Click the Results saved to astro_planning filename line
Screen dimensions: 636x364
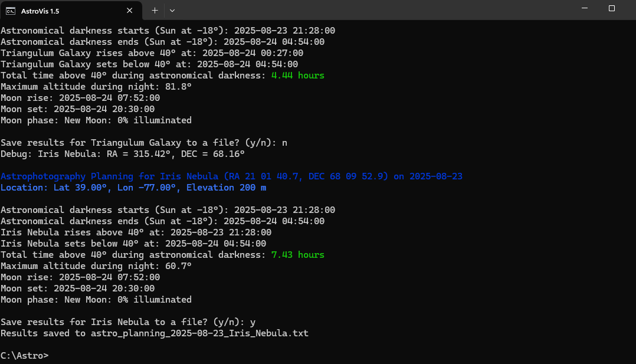tap(155, 333)
